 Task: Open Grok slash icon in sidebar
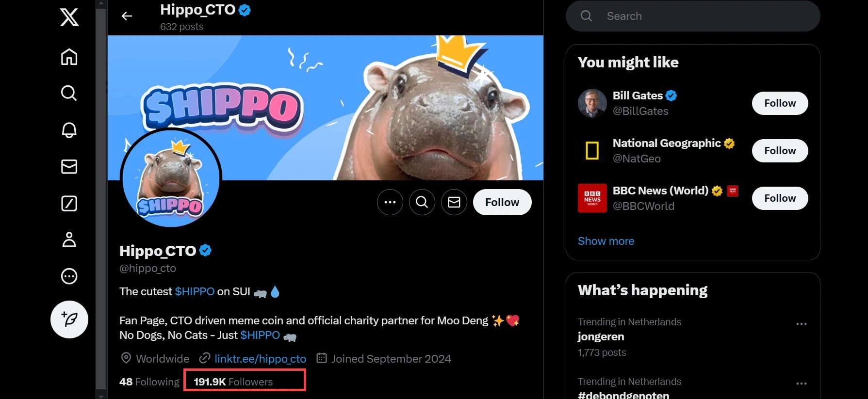(69, 204)
